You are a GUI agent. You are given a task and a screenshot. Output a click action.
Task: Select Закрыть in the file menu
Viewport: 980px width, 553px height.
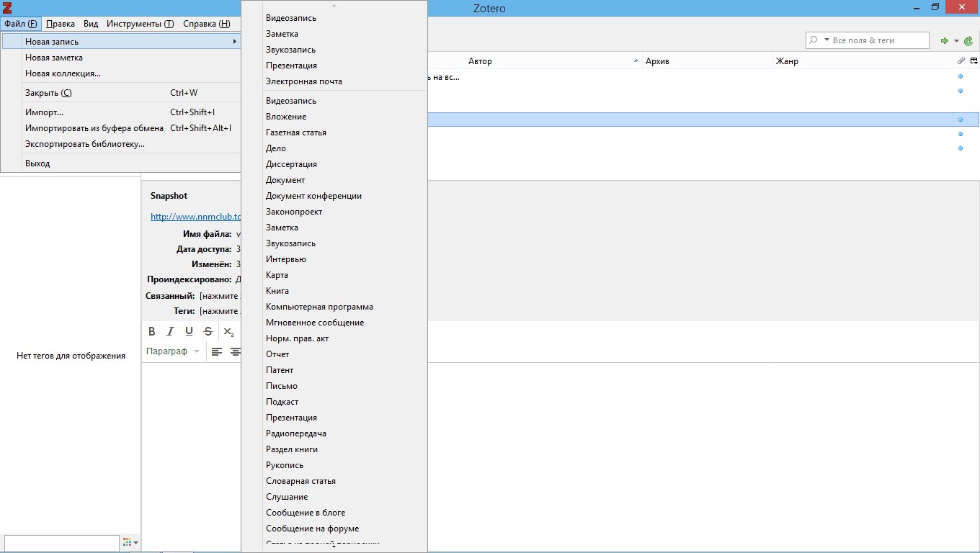(120, 93)
